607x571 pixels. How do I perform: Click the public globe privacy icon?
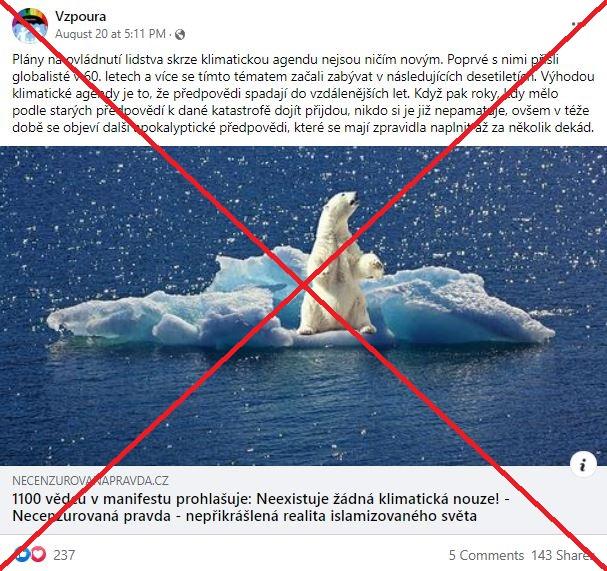click(x=180, y=35)
